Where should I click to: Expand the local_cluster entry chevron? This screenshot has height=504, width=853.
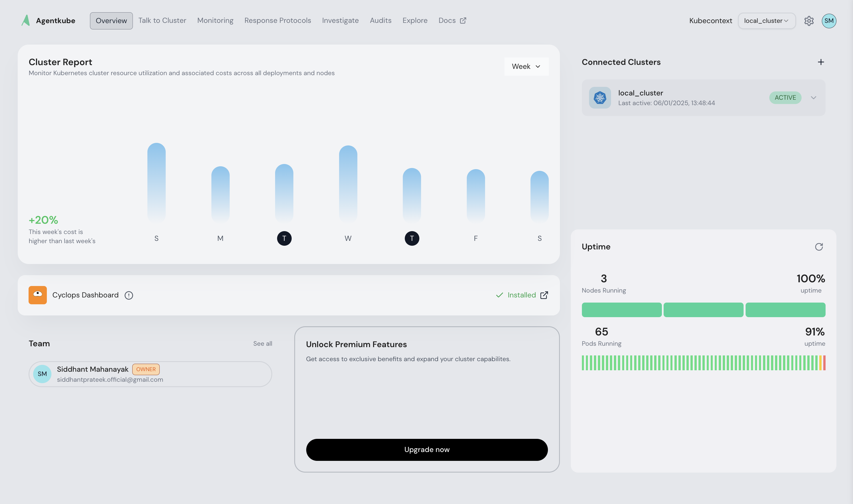point(813,98)
